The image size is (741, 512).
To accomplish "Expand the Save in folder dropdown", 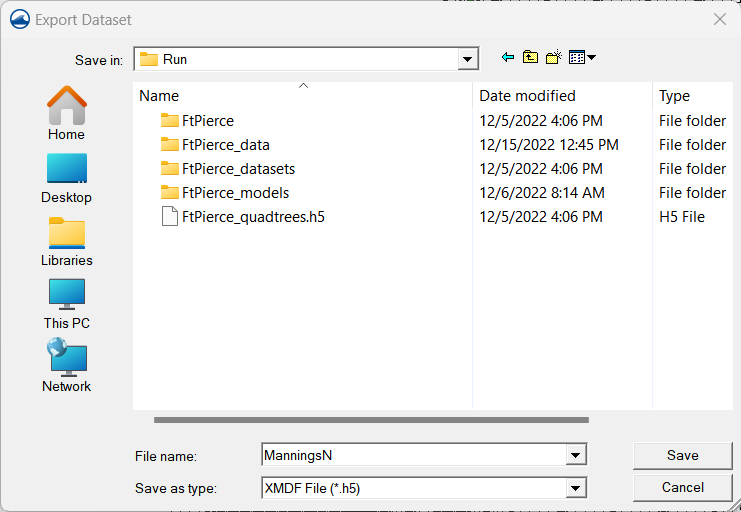I will (x=467, y=59).
